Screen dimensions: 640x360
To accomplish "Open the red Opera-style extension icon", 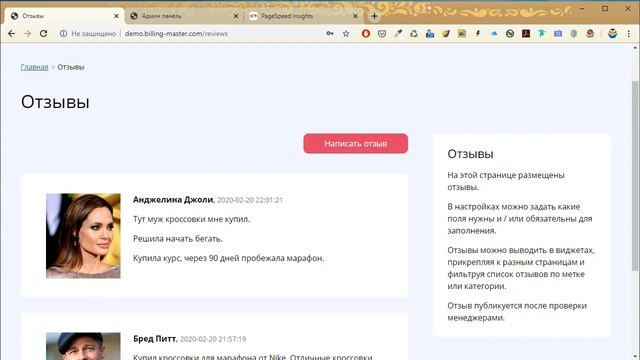I will 366,33.
